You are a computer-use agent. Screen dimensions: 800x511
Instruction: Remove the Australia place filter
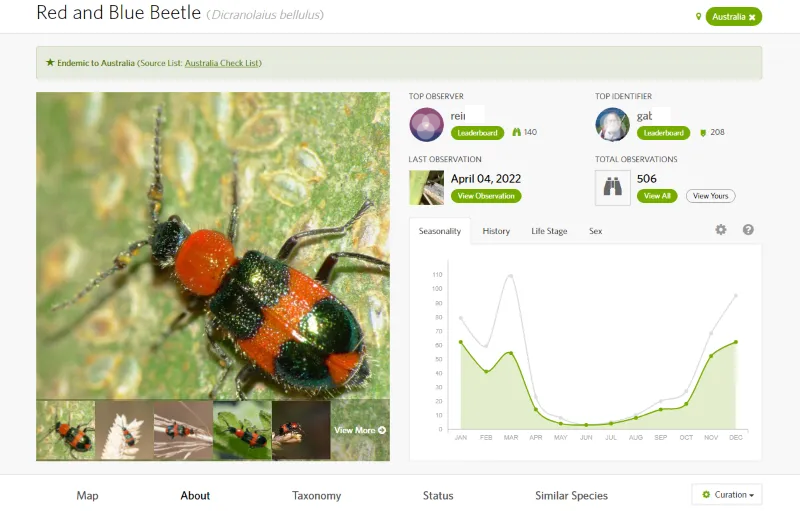click(x=752, y=17)
